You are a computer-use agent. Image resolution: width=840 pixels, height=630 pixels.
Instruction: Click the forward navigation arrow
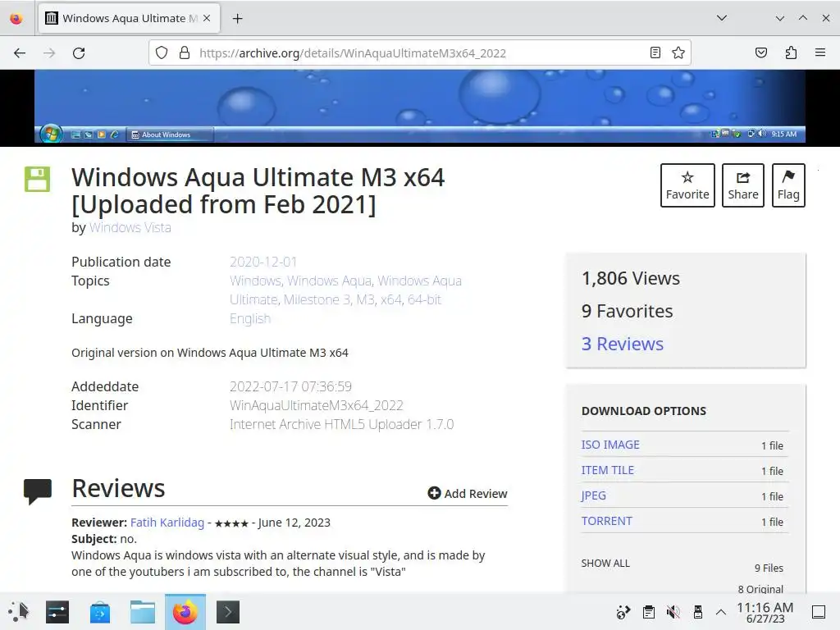pos(49,53)
